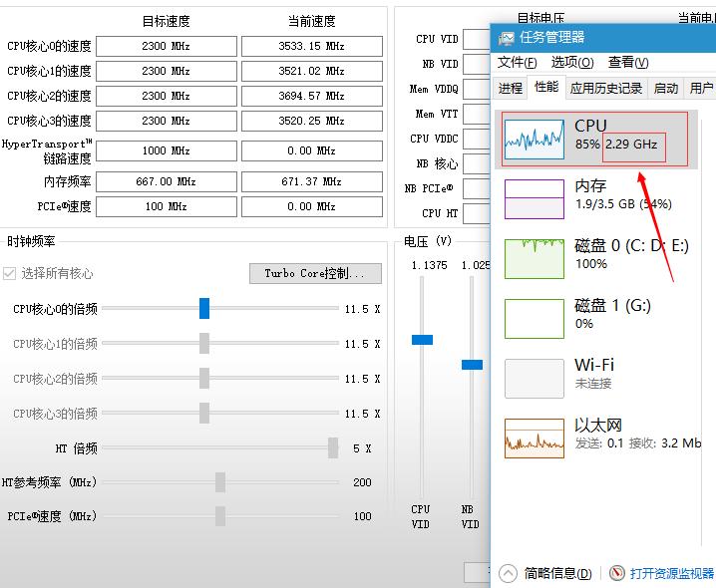Screen dimensions: 716x588
Task: Click CPU核心1 target speed field
Action: [167, 71]
